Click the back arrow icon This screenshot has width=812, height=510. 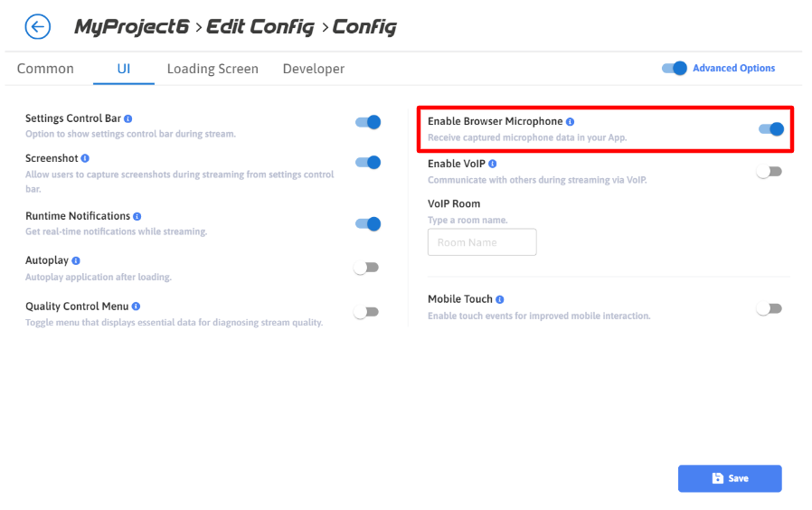[38, 26]
